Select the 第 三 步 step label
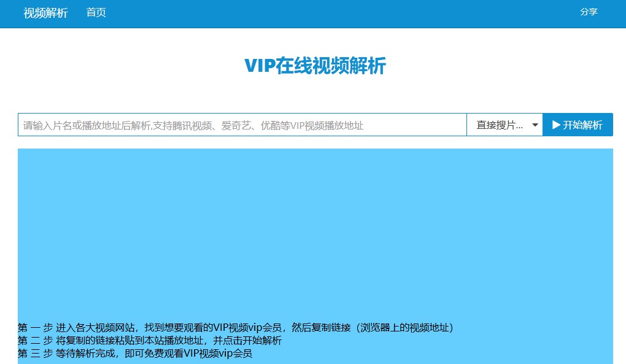The width and height of the screenshot is (626, 364). point(35,354)
